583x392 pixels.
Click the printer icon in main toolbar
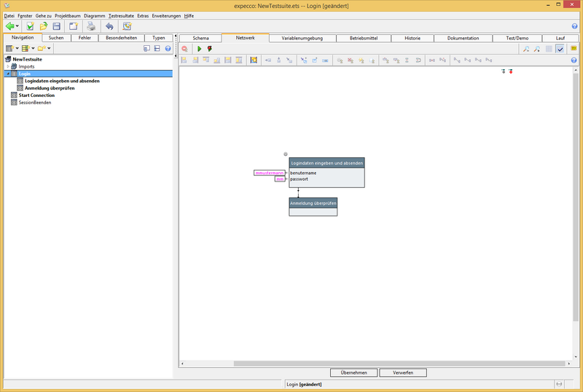(x=91, y=26)
